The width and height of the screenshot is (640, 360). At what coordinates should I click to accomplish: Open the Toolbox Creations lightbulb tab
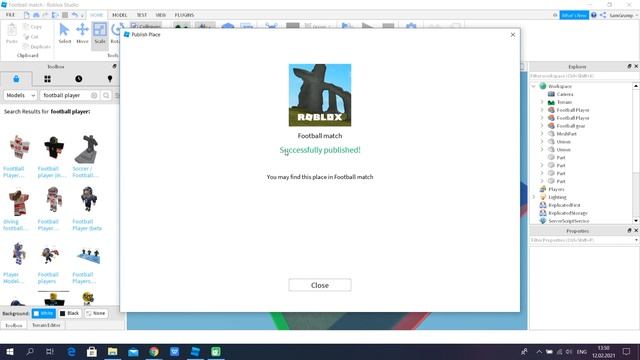click(x=110, y=79)
